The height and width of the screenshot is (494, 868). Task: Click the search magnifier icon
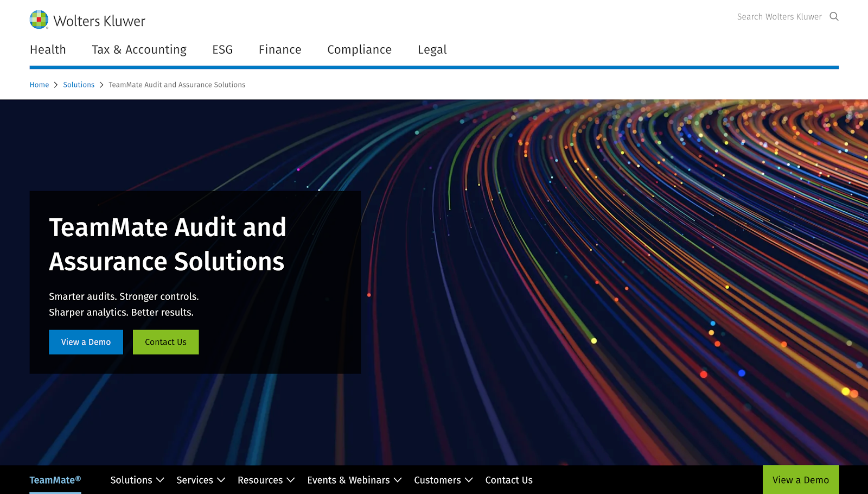pyautogui.click(x=834, y=17)
